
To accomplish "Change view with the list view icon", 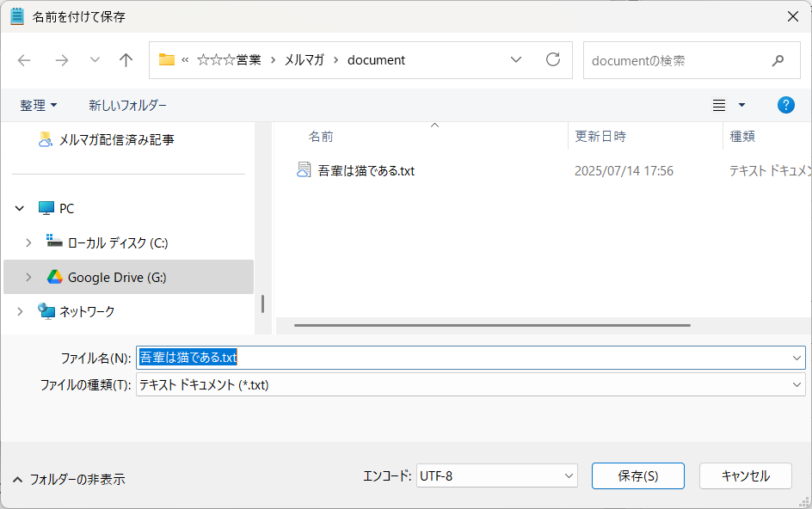I will [719, 105].
